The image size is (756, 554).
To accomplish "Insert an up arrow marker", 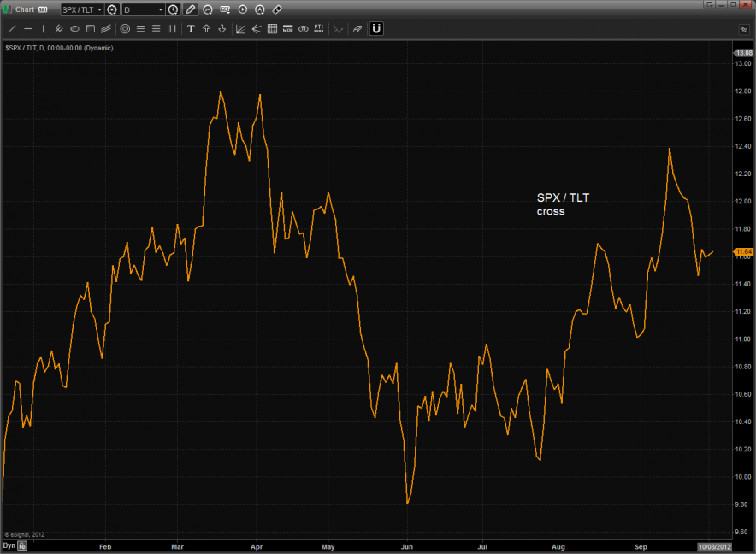I will pyautogui.click(x=206, y=28).
